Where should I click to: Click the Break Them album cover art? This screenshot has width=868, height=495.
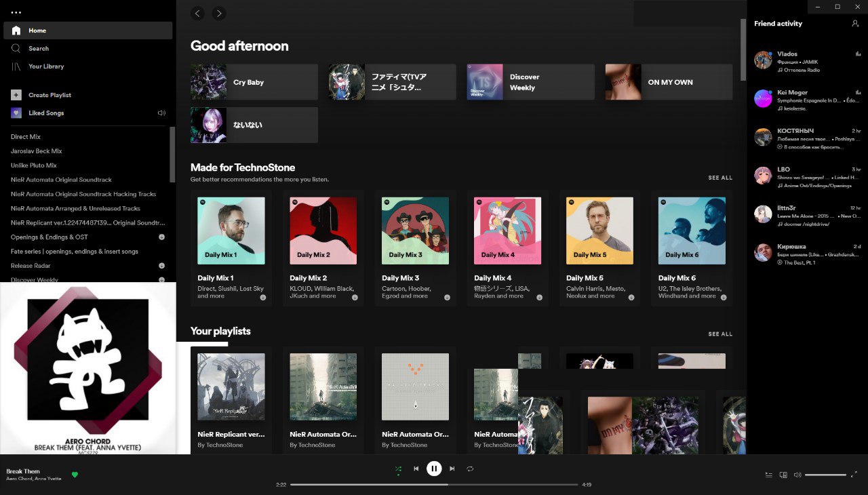88,368
